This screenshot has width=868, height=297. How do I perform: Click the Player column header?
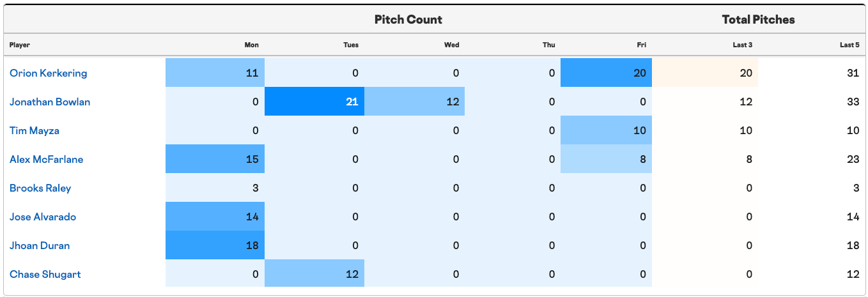(20, 45)
